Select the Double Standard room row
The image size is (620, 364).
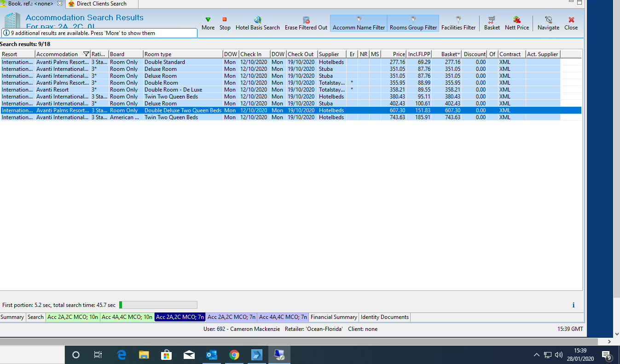(x=290, y=62)
